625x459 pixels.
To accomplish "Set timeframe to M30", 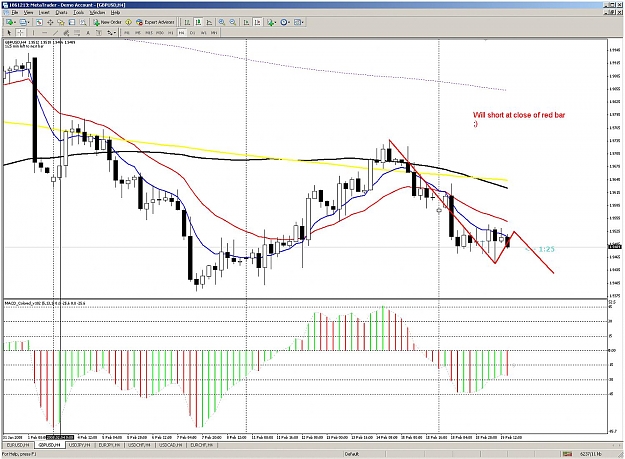I will [160, 33].
